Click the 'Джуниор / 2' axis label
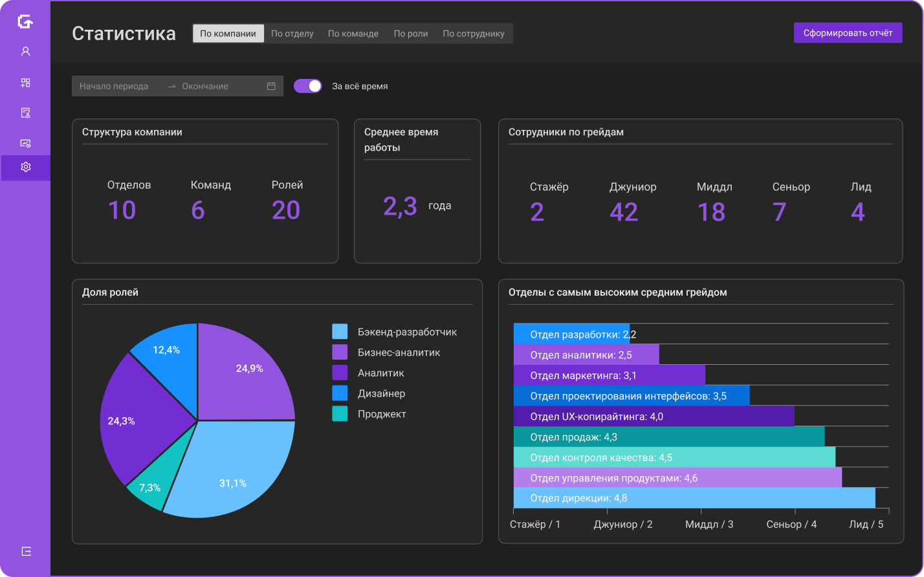 click(x=623, y=525)
